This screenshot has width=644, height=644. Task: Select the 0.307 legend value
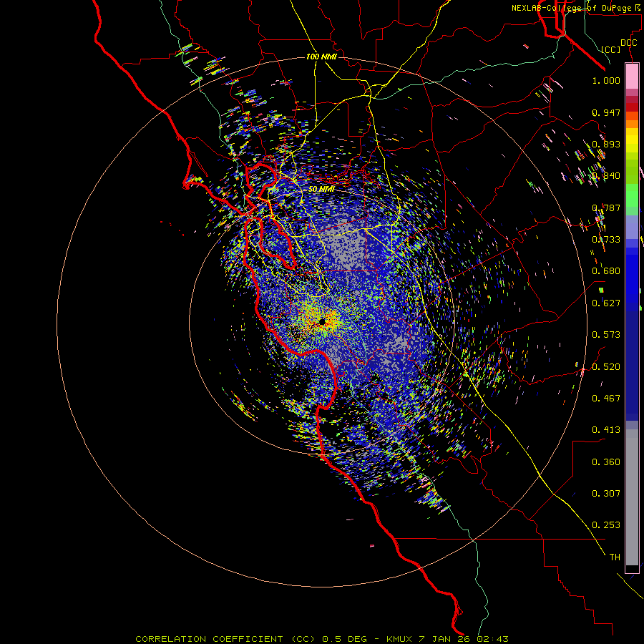tap(606, 494)
